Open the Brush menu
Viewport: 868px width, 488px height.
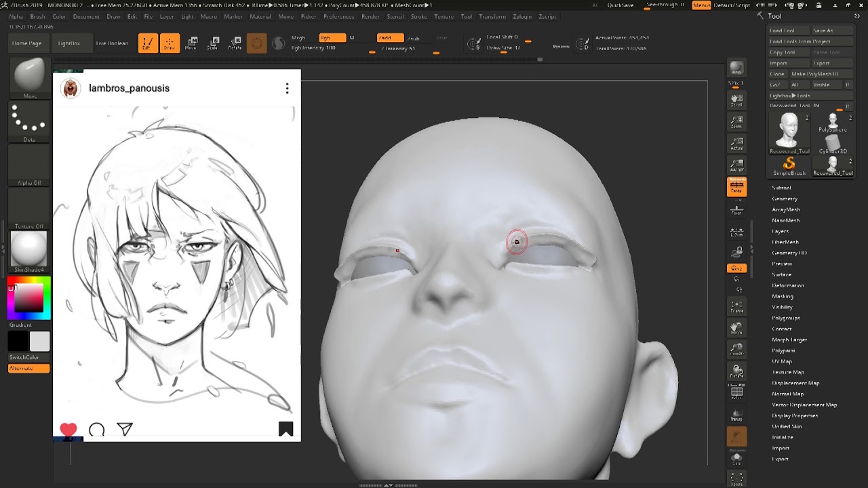[x=37, y=16]
